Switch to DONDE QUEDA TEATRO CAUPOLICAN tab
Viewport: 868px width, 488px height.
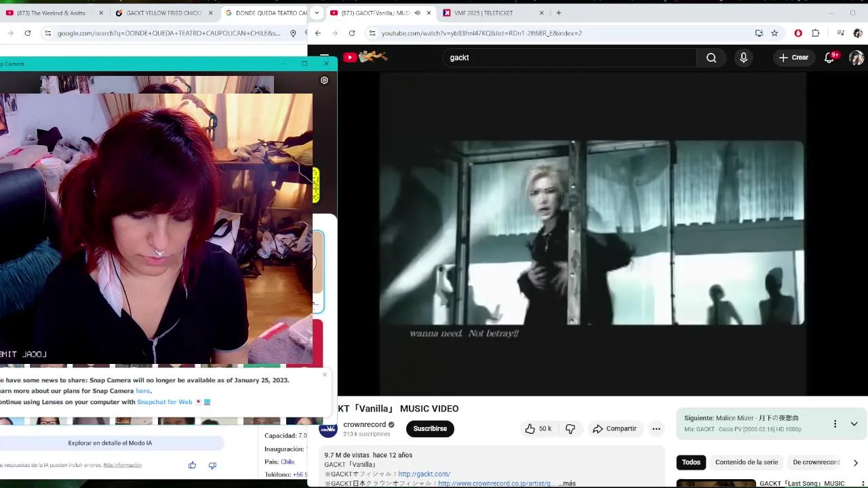(x=264, y=13)
